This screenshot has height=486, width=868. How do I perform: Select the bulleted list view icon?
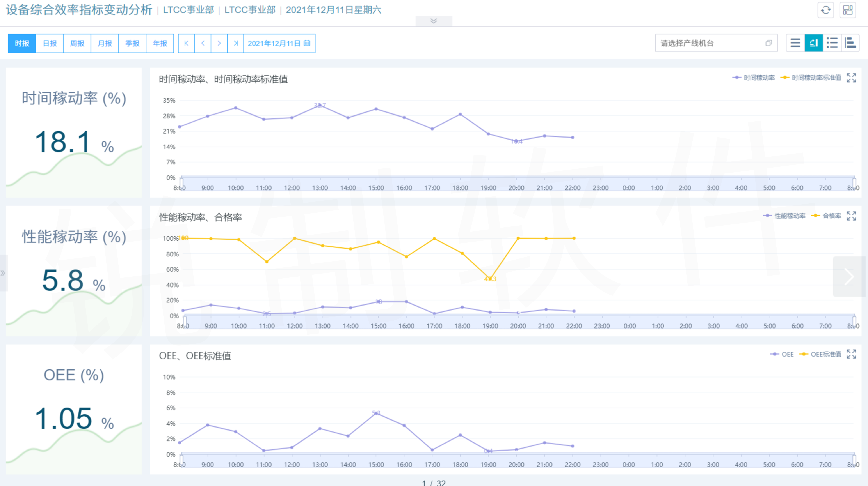coord(832,43)
